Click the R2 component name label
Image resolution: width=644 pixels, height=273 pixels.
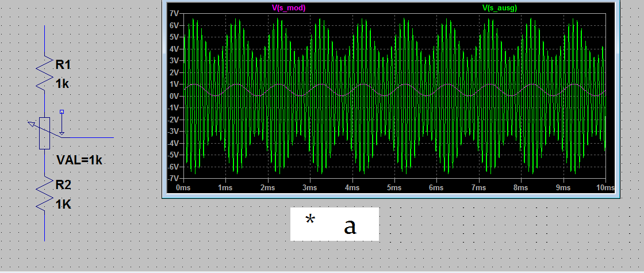point(63,184)
